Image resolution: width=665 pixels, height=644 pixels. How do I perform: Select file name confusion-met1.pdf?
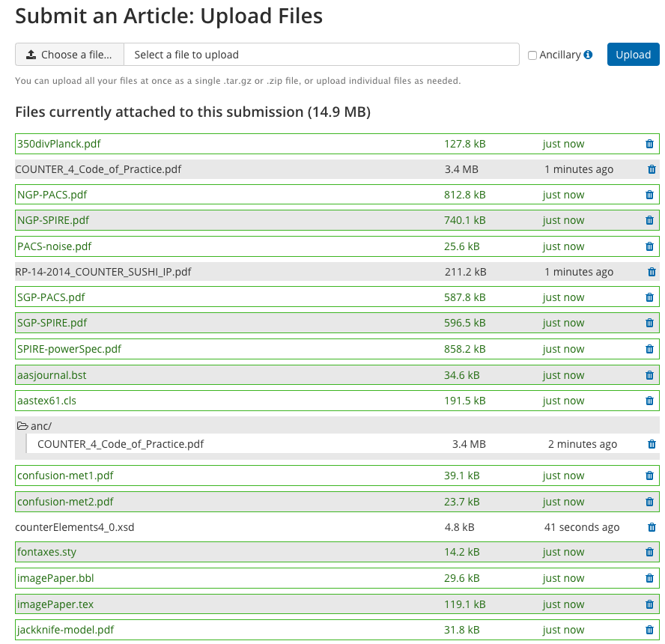(65, 476)
